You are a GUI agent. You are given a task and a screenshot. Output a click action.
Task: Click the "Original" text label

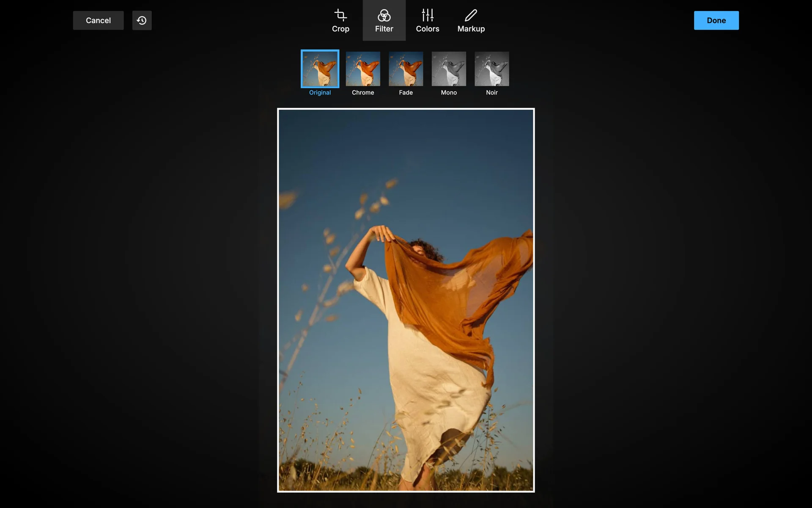(x=320, y=92)
